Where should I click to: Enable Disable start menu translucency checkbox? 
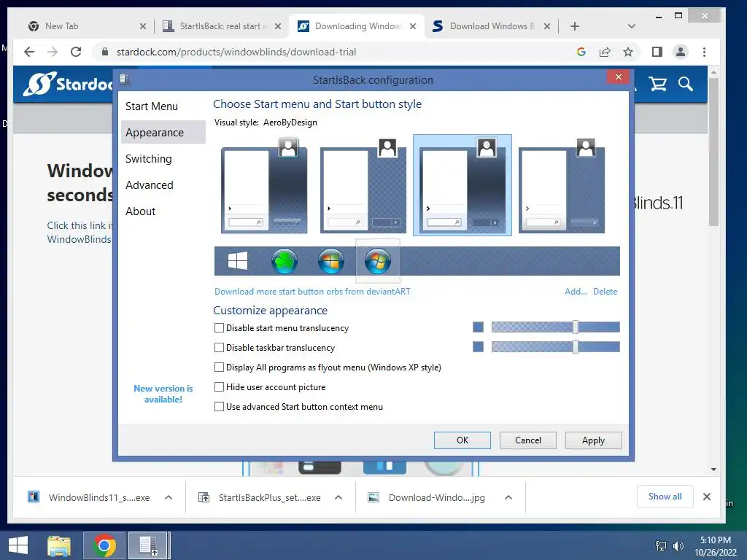click(219, 327)
